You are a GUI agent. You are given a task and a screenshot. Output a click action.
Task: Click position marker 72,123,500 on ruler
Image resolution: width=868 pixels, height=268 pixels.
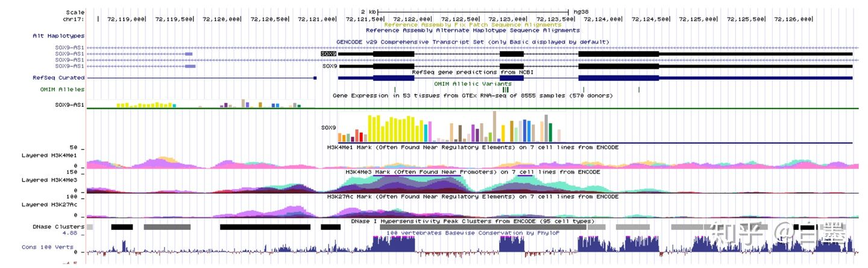[555, 19]
